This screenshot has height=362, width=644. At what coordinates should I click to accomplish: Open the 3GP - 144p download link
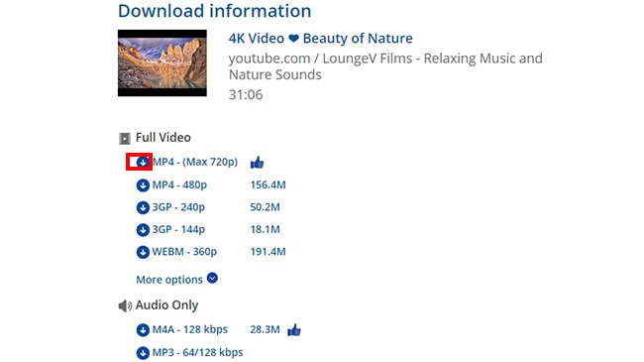178,229
